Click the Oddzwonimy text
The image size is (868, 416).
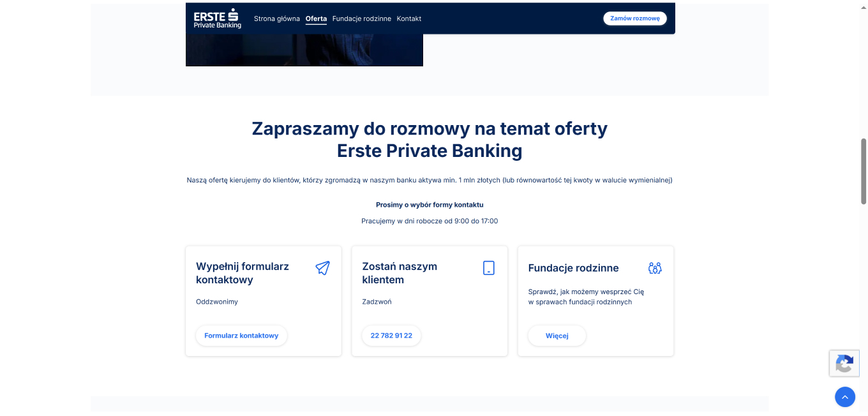pyautogui.click(x=217, y=302)
